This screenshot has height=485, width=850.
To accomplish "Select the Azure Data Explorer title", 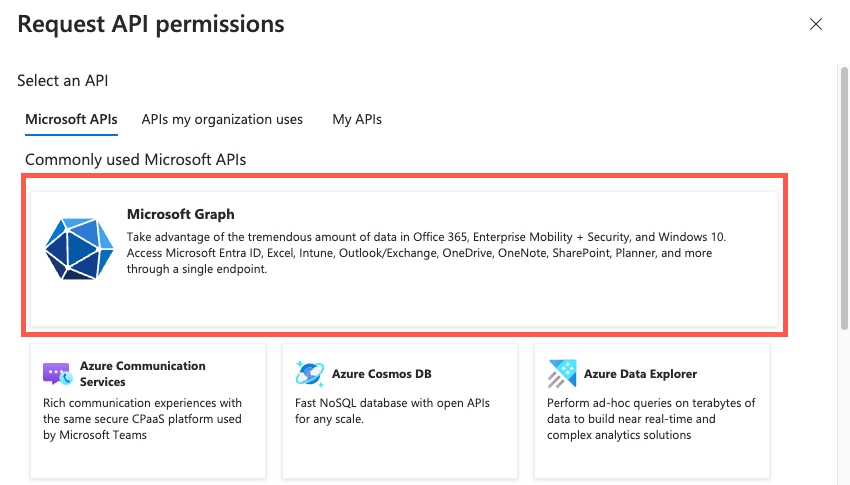I will tap(639, 374).
